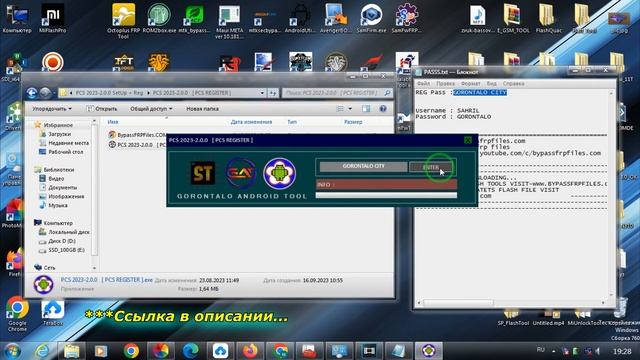This screenshot has height=360, width=640.
Task: Click the Password : GORONTALO line in Notepad
Action: pyautogui.click(x=453, y=117)
